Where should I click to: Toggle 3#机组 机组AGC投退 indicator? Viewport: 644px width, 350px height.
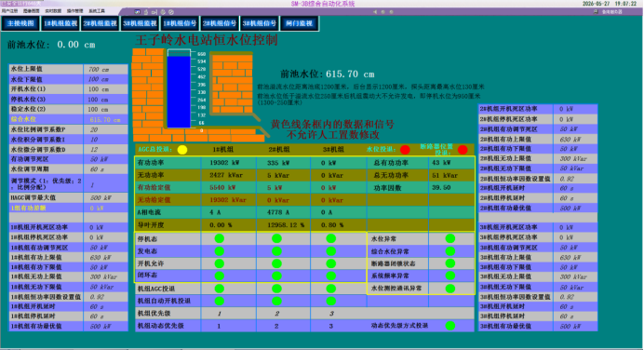click(331, 289)
